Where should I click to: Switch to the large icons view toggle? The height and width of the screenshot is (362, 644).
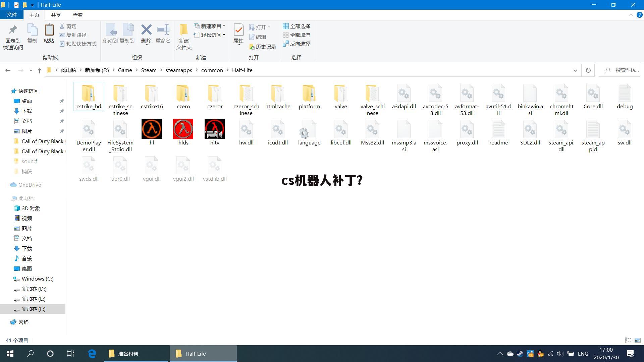tap(638, 340)
